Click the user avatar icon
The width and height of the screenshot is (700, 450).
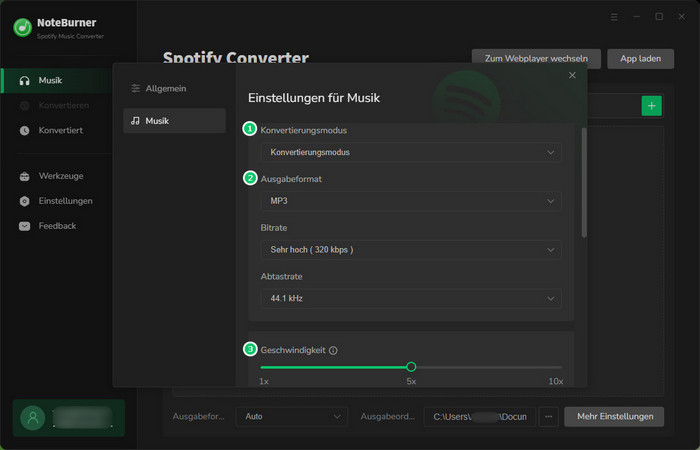pyautogui.click(x=33, y=418)
